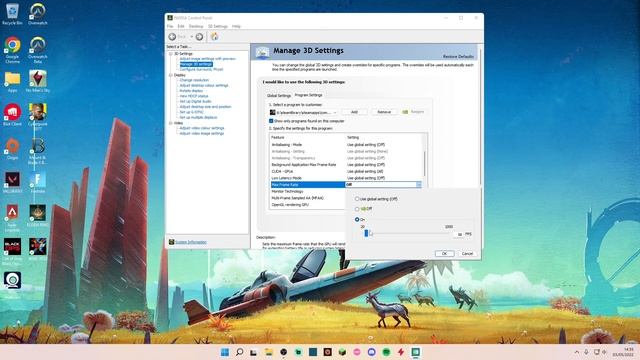Open Max Frame Rate setting dropdown arrow
Screen dimensions: 640x360
pyautogui.click(x=418, y=185)
